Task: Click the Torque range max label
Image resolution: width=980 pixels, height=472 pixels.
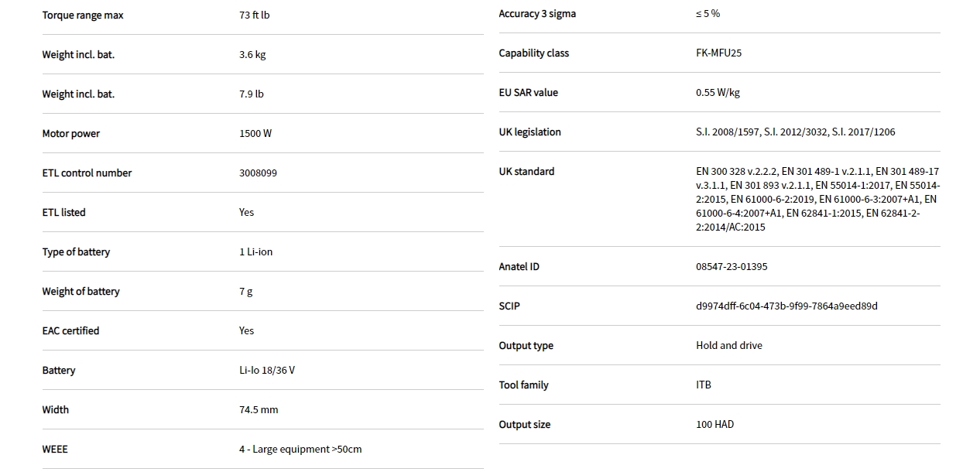Action: pos(83,15)
